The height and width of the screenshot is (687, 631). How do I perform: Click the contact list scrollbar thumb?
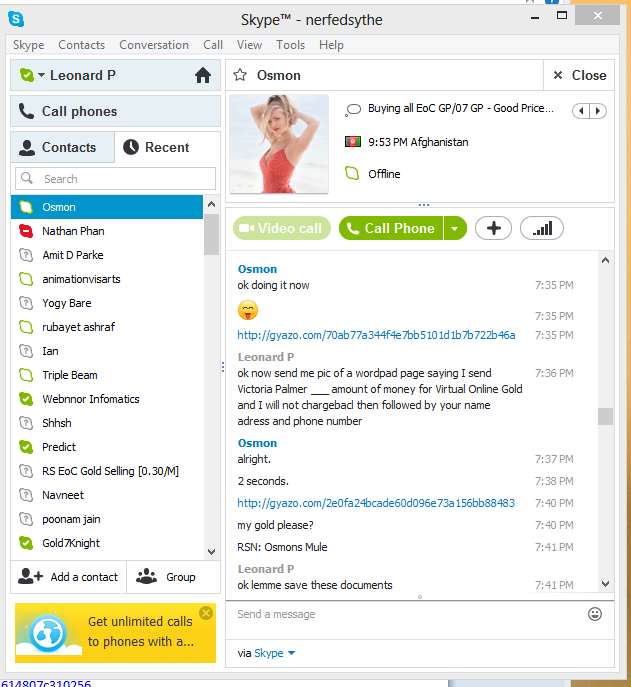212,235
